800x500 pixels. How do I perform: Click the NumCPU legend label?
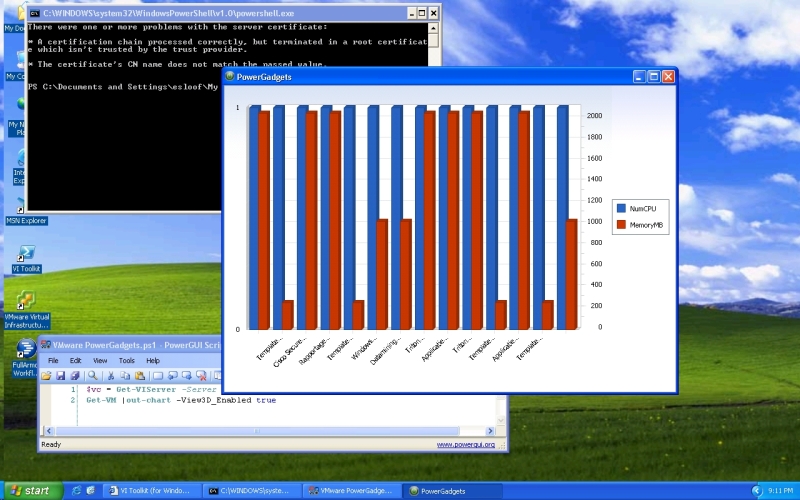[643, 209]
